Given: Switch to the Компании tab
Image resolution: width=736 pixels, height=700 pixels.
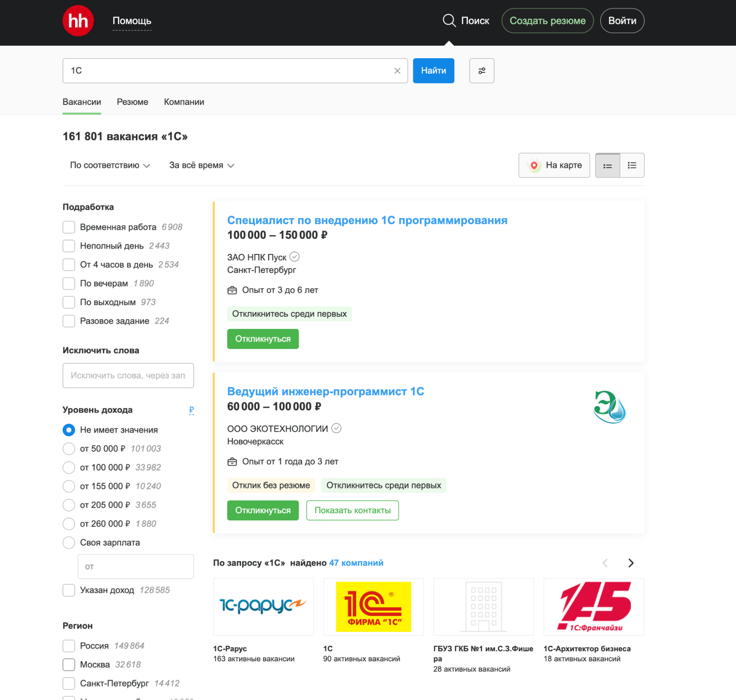Looking at the screenshot, I should (184, 102).
